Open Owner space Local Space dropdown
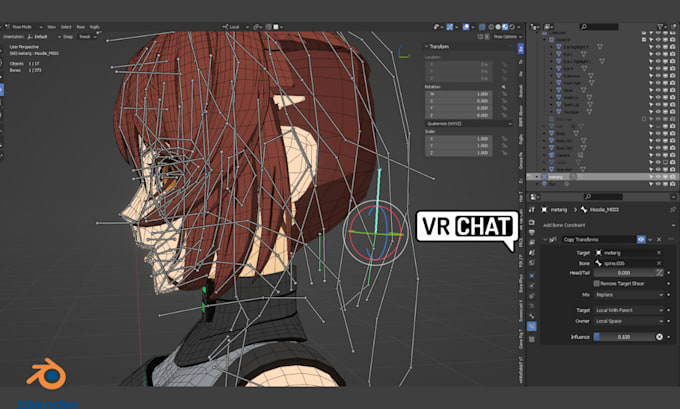This screenshot has height=409, width=680. (x=628, y=321)
